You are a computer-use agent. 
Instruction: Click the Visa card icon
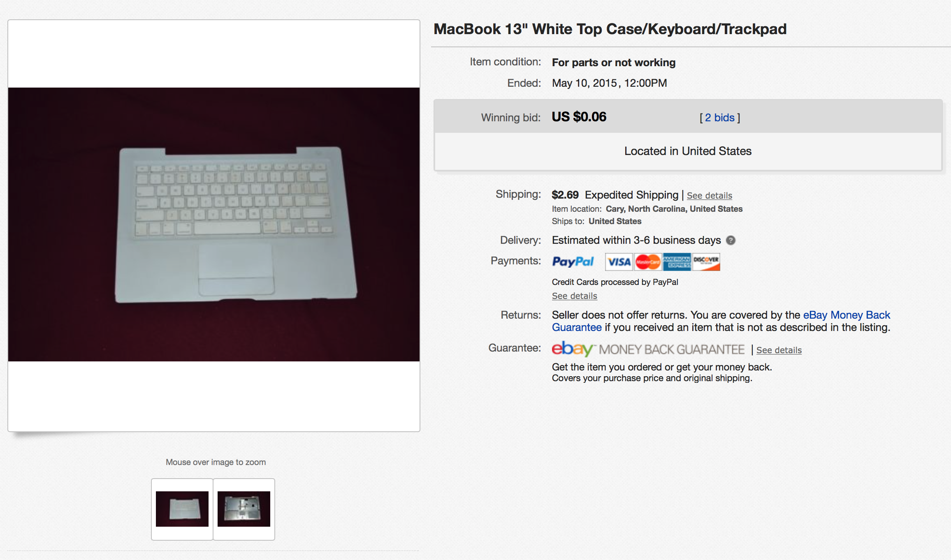point(619,262)
